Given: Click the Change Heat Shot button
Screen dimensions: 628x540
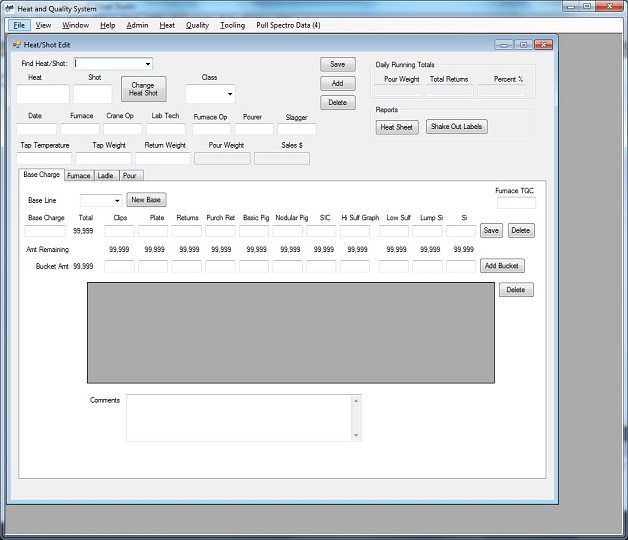Looking at the screenshot, I should tap(143, 89).
